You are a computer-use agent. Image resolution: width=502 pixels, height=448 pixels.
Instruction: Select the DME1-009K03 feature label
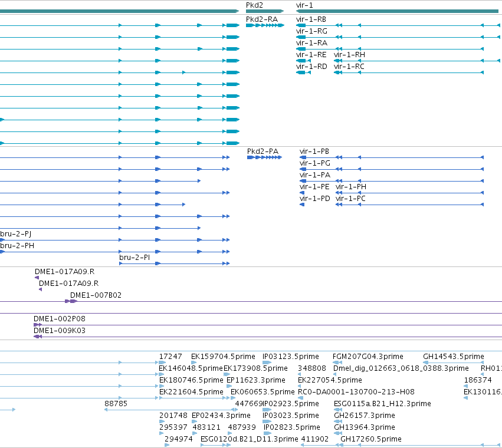pos(60,331)
